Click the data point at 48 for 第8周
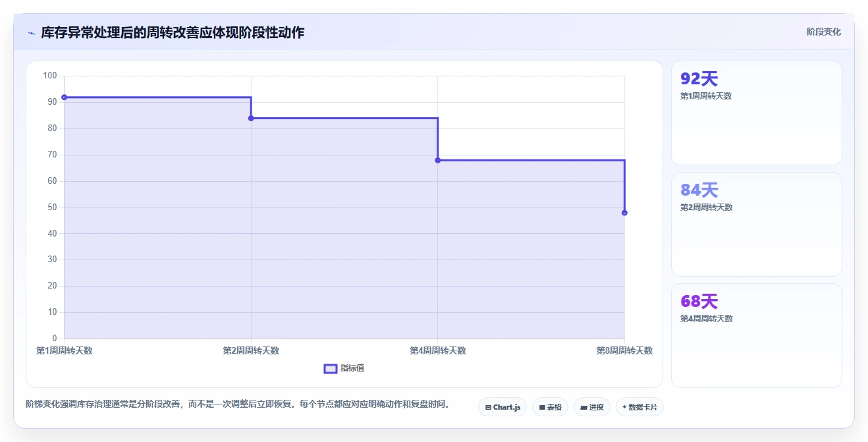Image resolution: width=868 pixels, height=442 pixels. [624, 213]
